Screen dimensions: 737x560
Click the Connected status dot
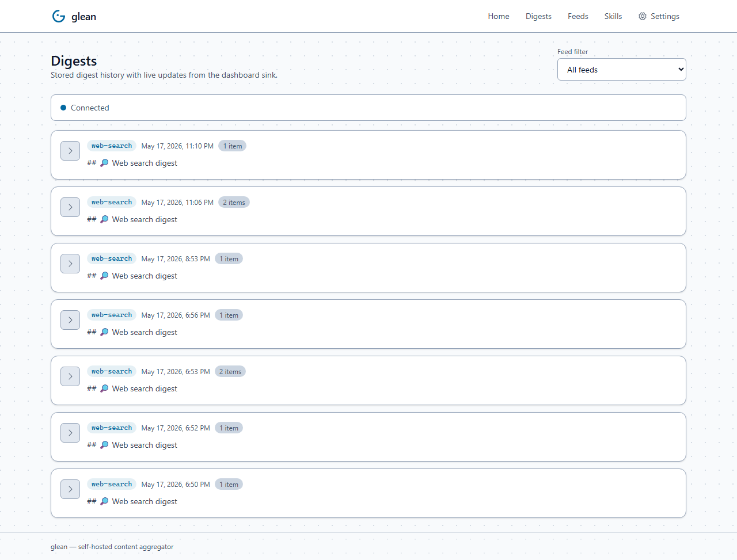point(63,108)
